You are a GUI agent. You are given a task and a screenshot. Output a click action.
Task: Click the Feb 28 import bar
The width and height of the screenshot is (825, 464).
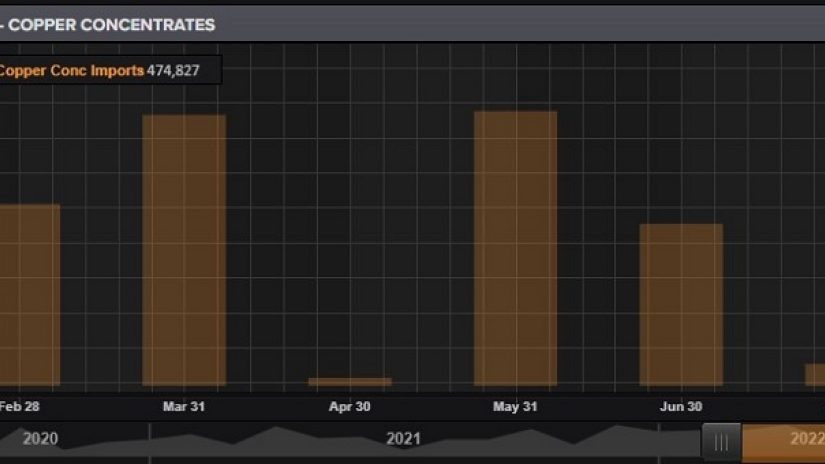pos(30,295)
